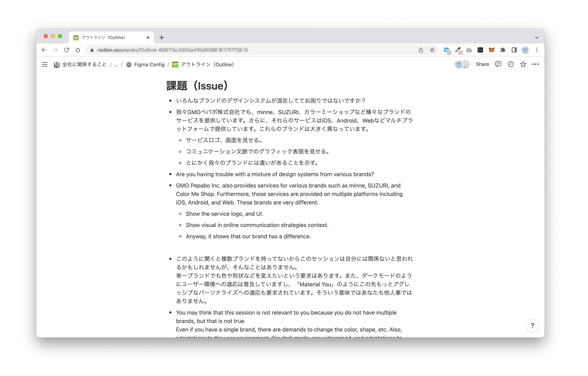The width and height of the screenshot is (588, 376).
Task: Open the Extensions puzzle-piece menu
Action: [x=503, y=50]
